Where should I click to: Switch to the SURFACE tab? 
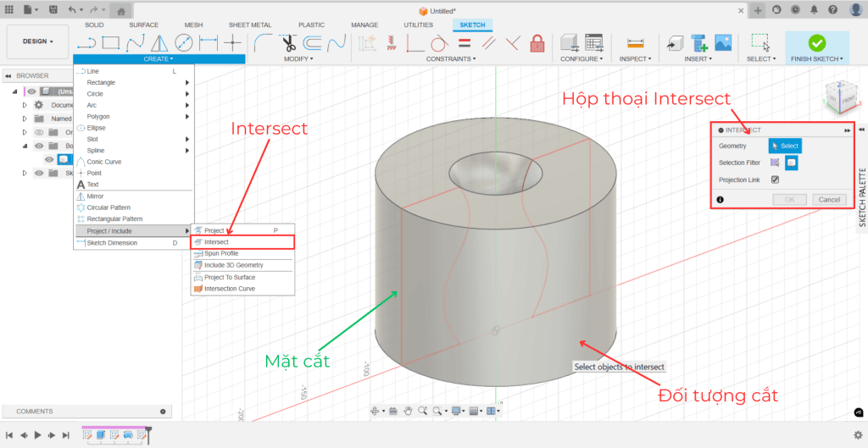click(143, 25)
